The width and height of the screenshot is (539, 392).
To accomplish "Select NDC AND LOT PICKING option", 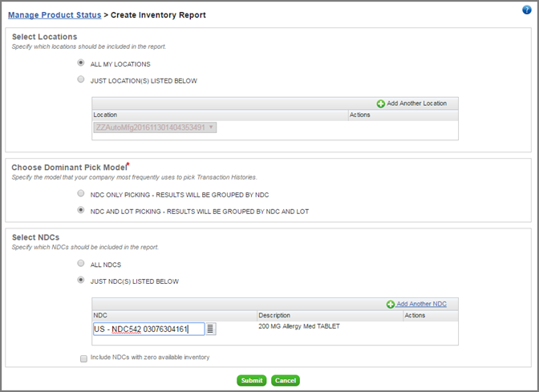I will coord(81,210).
